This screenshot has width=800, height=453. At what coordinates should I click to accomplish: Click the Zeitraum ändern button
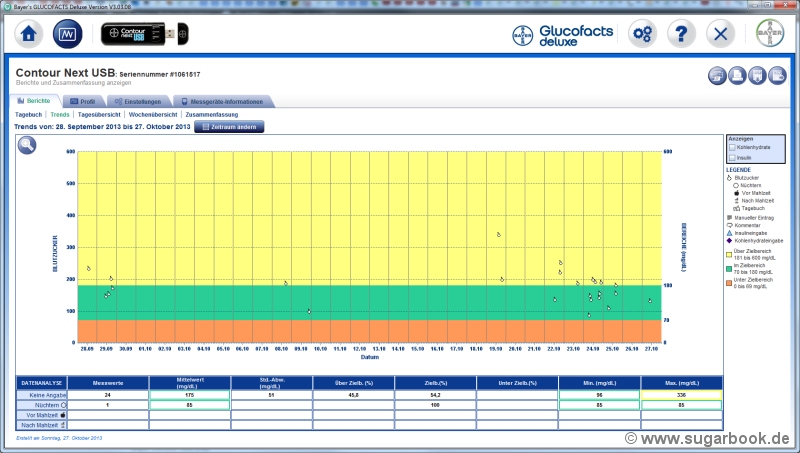pos(230,127)
